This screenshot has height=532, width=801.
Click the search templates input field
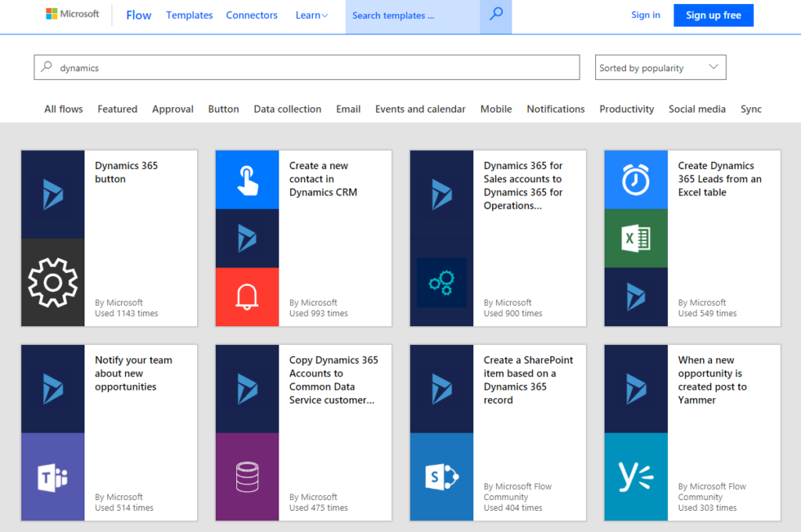tap(412, 15)
